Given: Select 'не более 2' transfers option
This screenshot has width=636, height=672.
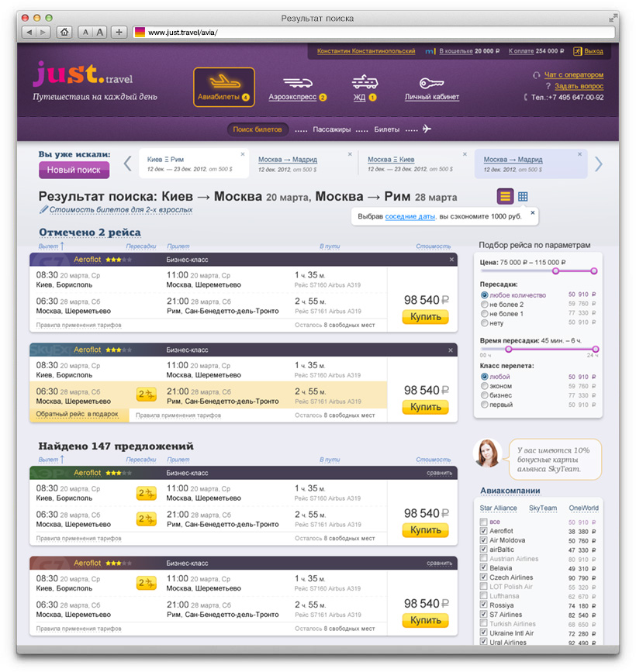Looking at the screenshot, I should click(485, 305).
